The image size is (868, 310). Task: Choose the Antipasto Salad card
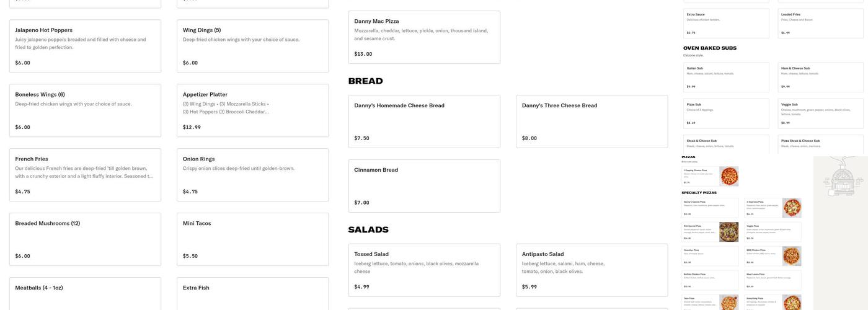(x=591, y=270)
